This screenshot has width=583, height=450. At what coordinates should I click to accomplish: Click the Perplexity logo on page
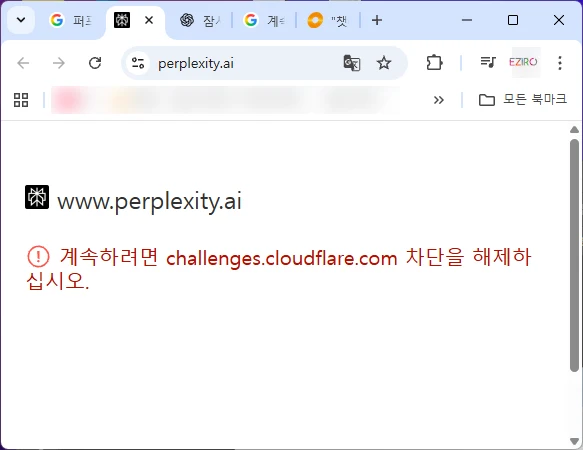tap(37, 197)
